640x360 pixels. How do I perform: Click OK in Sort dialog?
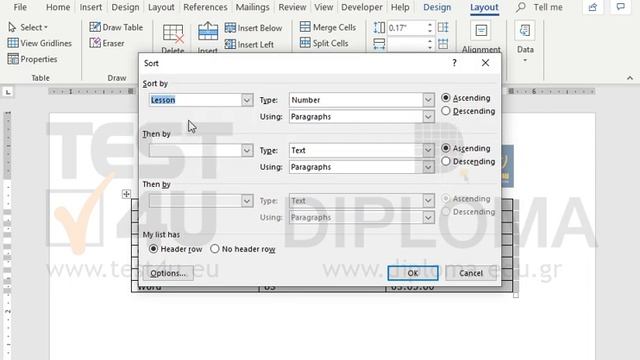(x=413, y=273)
